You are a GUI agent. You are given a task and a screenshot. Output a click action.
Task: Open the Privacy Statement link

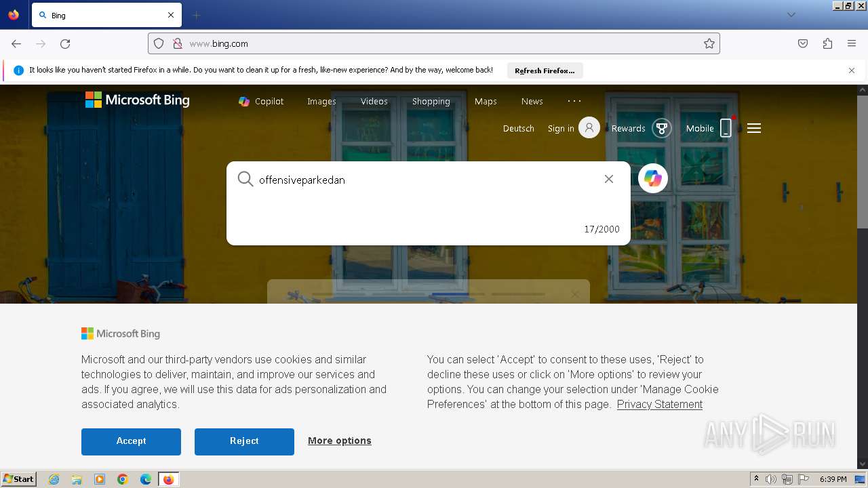click(660, 404)
